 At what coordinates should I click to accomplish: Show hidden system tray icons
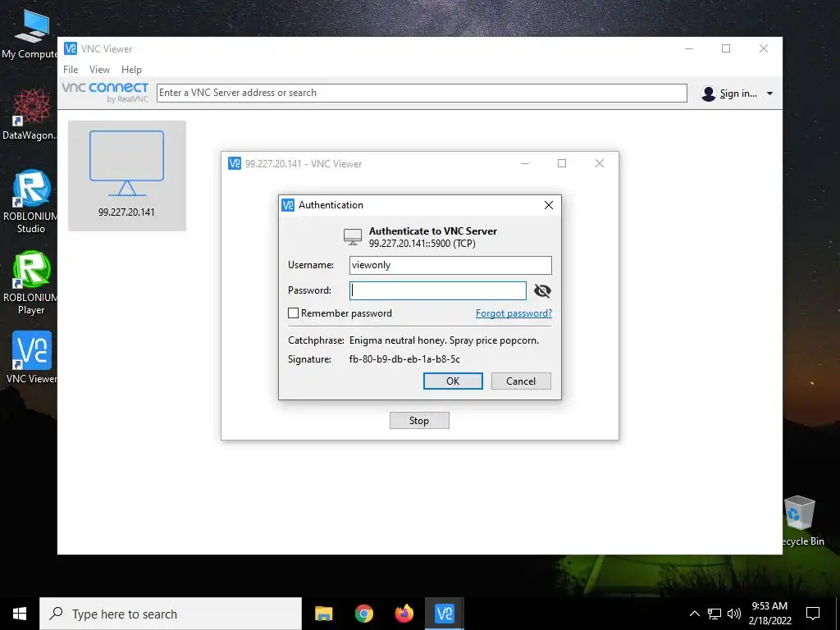click(x=694, y=614)
